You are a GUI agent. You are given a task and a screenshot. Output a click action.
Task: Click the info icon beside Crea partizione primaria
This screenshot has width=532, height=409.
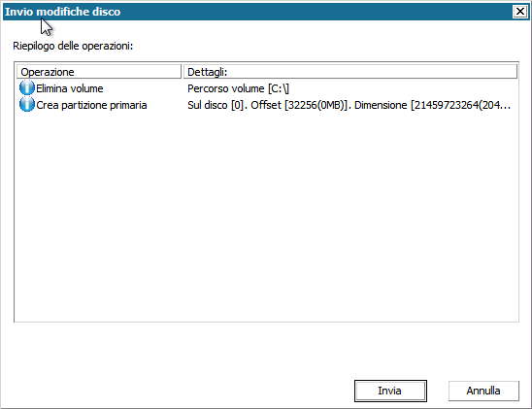[x=27, y=105]
